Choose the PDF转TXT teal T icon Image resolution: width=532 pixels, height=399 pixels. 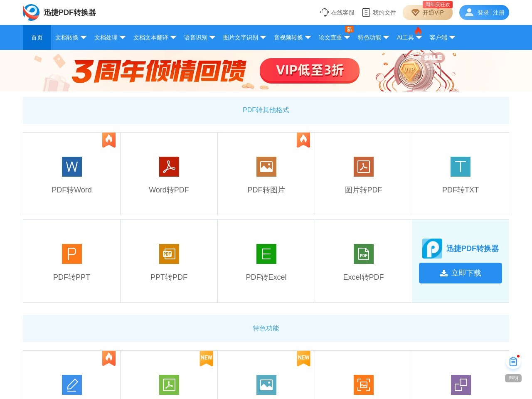click(460, 167)
